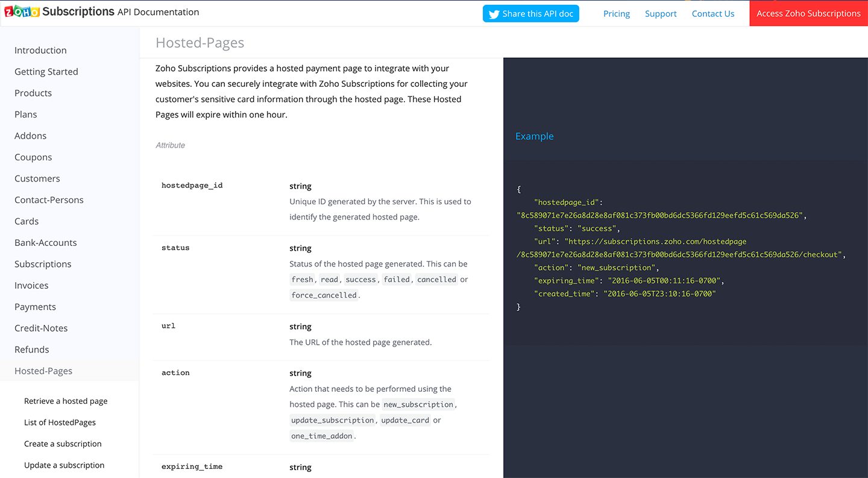Select the 'Hosted-Pages' sidebar entry
868x478 pixels.
43,371
